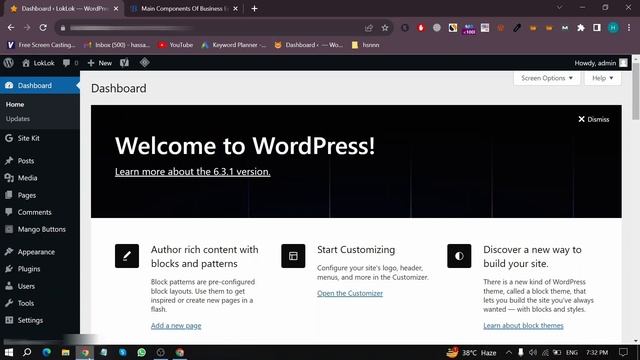Click the share page icon
Image resolution: width=640 pixels, height=360 pixels.
(369, 28)
